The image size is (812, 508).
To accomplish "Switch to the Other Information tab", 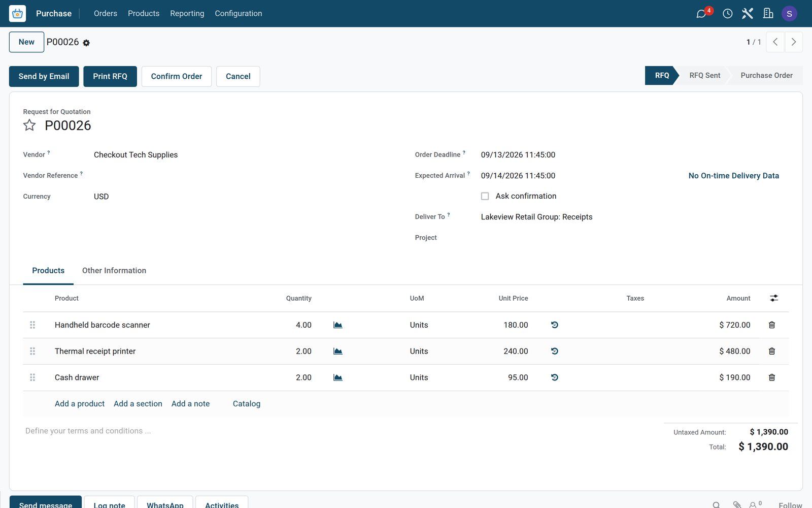I will (114, 271).
